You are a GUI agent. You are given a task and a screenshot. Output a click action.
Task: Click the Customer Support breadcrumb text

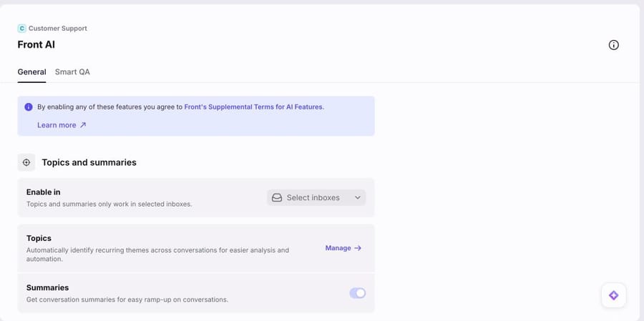click(57, 29)
